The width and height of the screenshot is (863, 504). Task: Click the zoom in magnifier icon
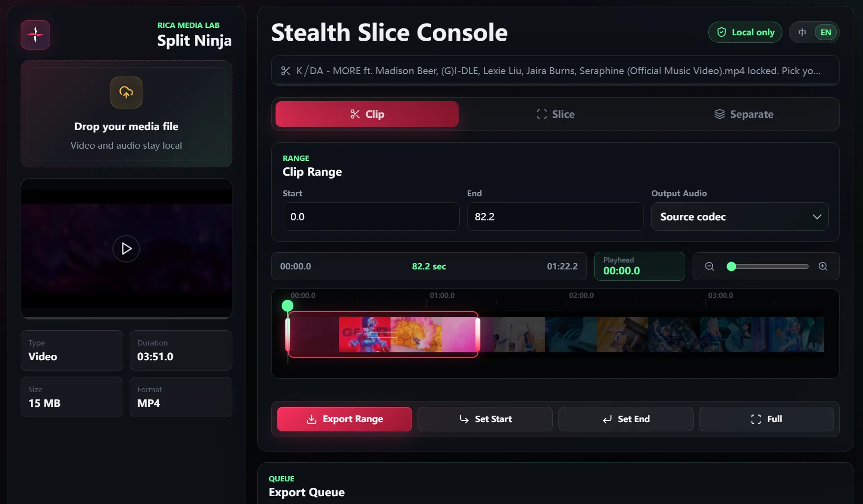point(823,266)
